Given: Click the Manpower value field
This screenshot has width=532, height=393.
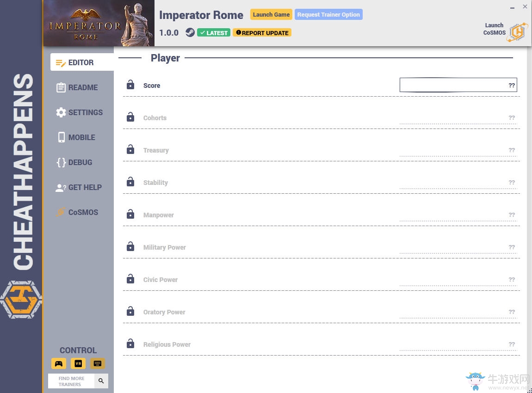Looking at the screenshot, I should click(458, 215).
